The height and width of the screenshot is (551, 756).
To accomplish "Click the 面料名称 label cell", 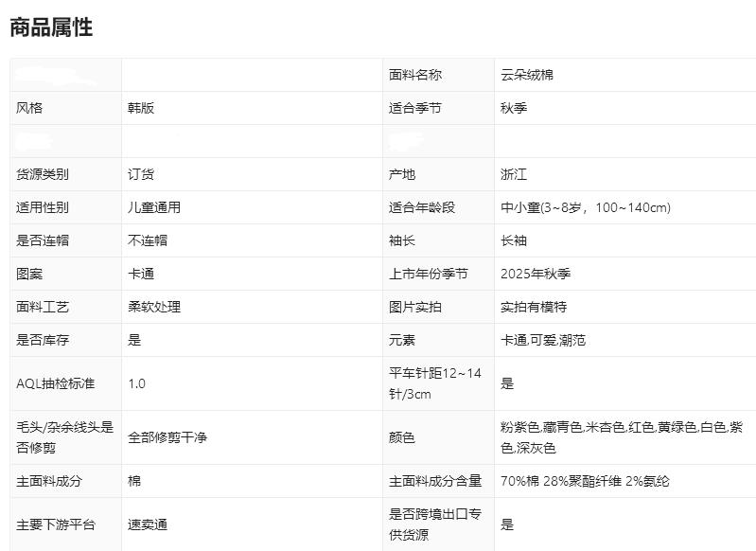I will tap(415, 75).
